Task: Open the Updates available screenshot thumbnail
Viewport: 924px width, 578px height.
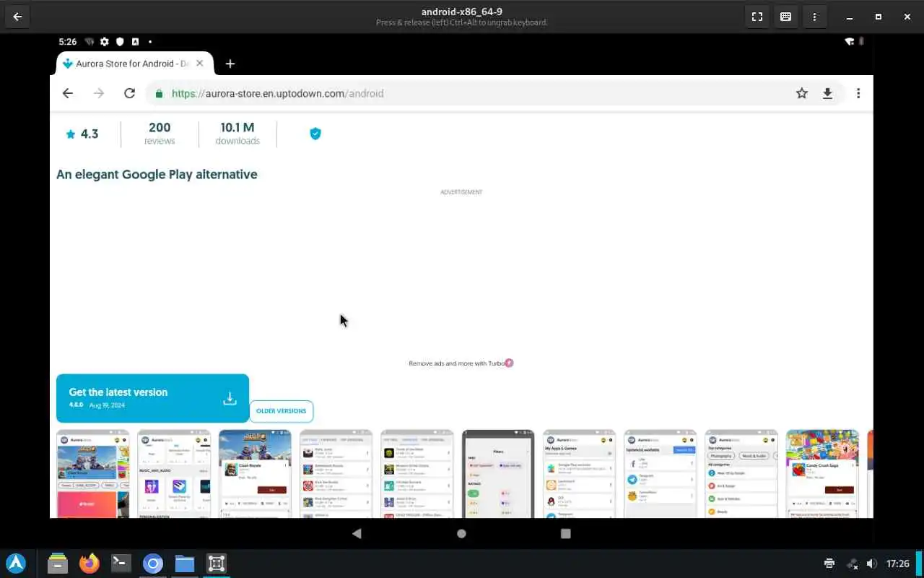Action: pyautogui.click(x=660, y=474)
